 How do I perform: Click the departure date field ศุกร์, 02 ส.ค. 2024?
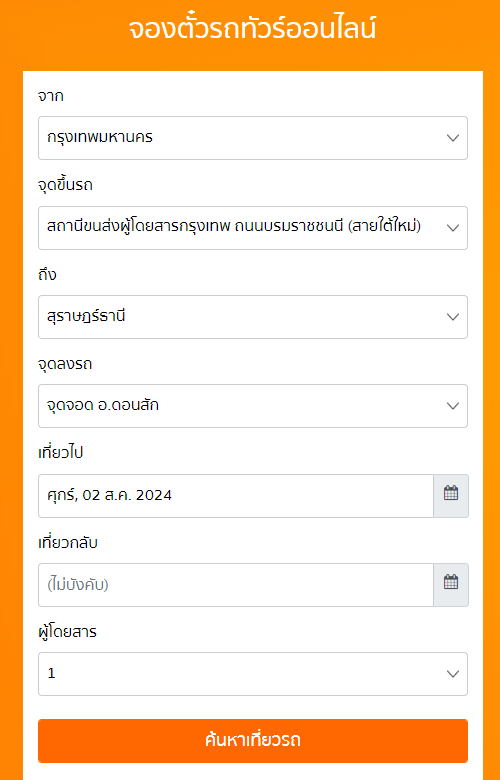pos(236,496)
